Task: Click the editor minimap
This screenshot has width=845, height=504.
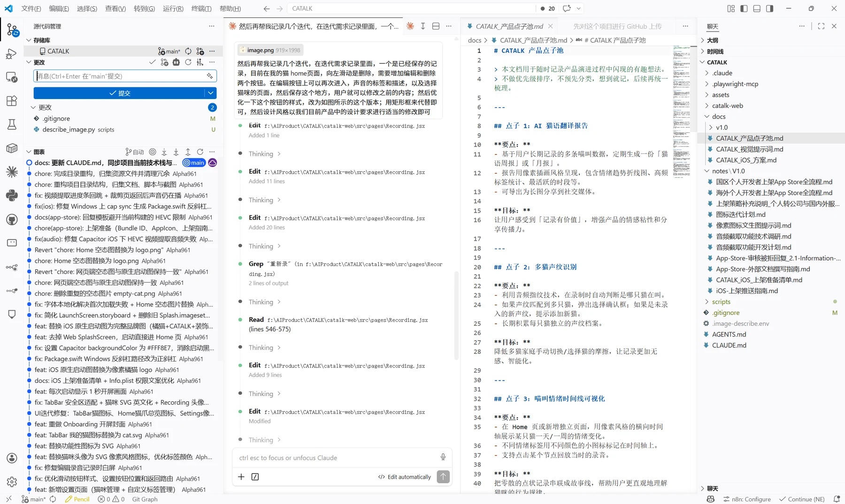Action: click(x=682, y=112)
